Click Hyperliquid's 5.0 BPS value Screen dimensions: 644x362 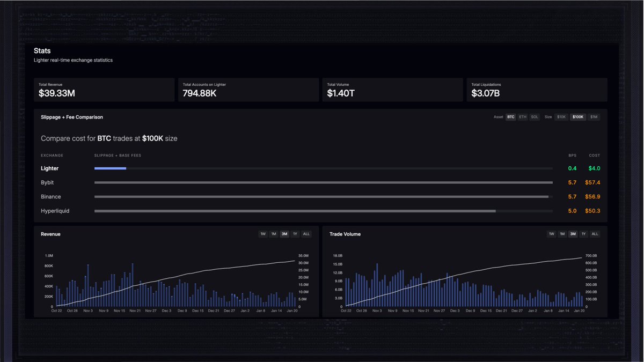(x=572, y=211)
